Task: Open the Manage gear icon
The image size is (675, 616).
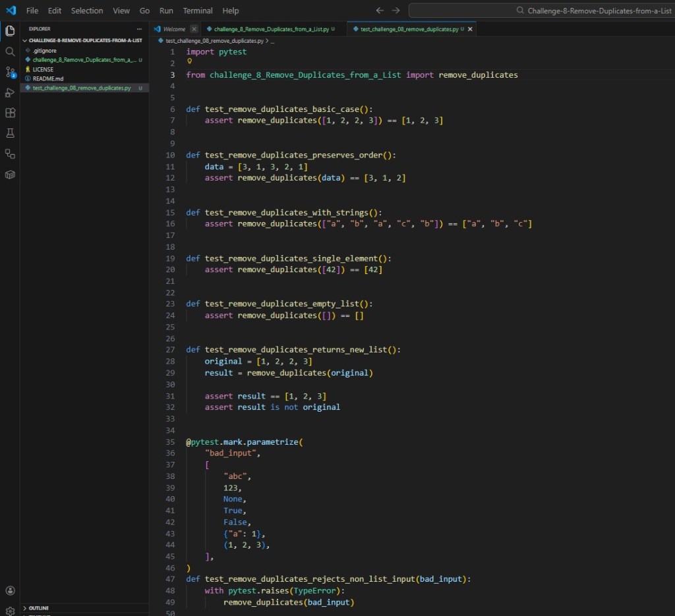Action: (10, 610)
